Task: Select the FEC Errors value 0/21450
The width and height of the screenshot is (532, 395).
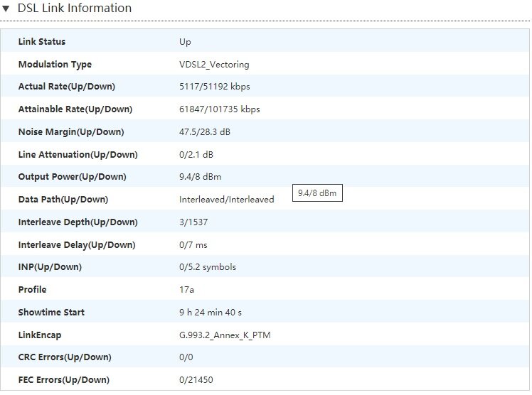Action: (x=196, y=380)
